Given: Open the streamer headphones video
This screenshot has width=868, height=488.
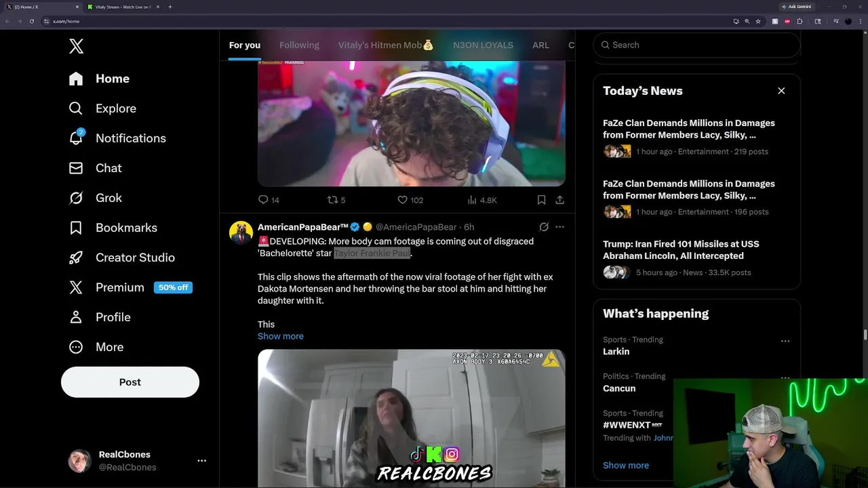Looking at the screenshot, I should coord(411,123).
